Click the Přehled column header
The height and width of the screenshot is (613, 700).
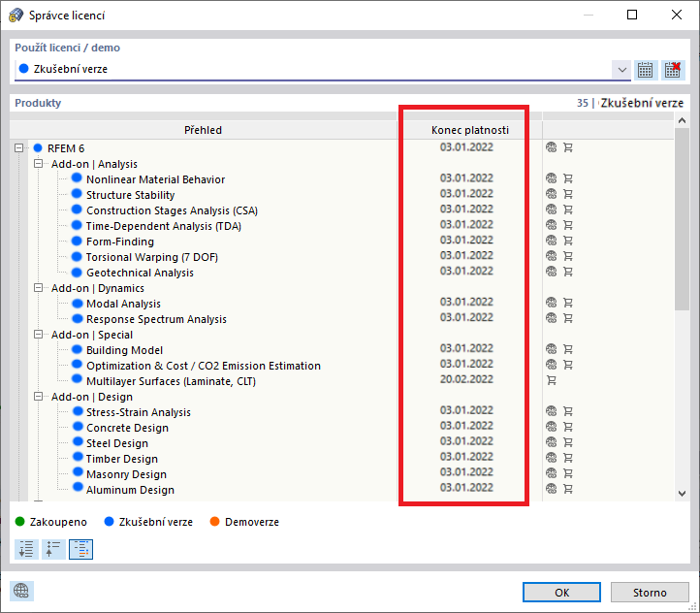[204, 130]
